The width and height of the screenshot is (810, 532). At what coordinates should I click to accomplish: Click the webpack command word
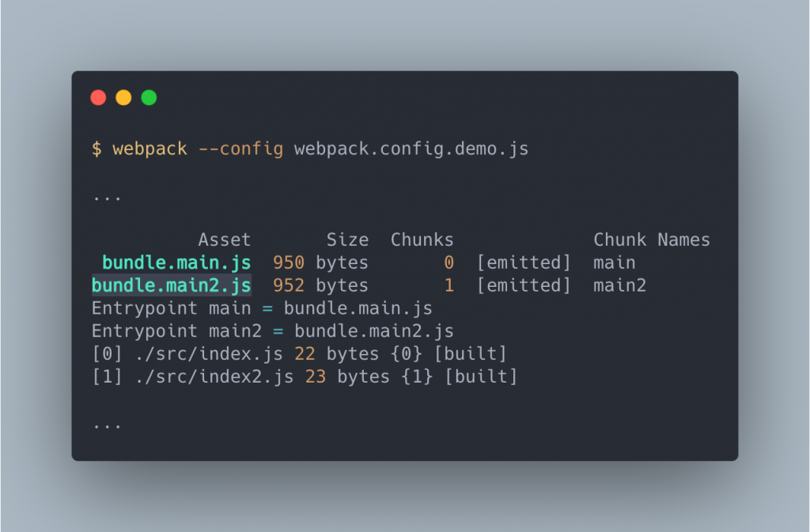[150, 149]
